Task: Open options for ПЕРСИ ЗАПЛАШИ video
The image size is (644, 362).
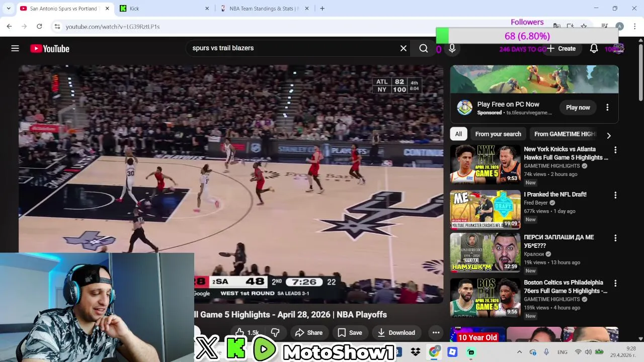Action: pyautogui.click(x=615, y=238)
